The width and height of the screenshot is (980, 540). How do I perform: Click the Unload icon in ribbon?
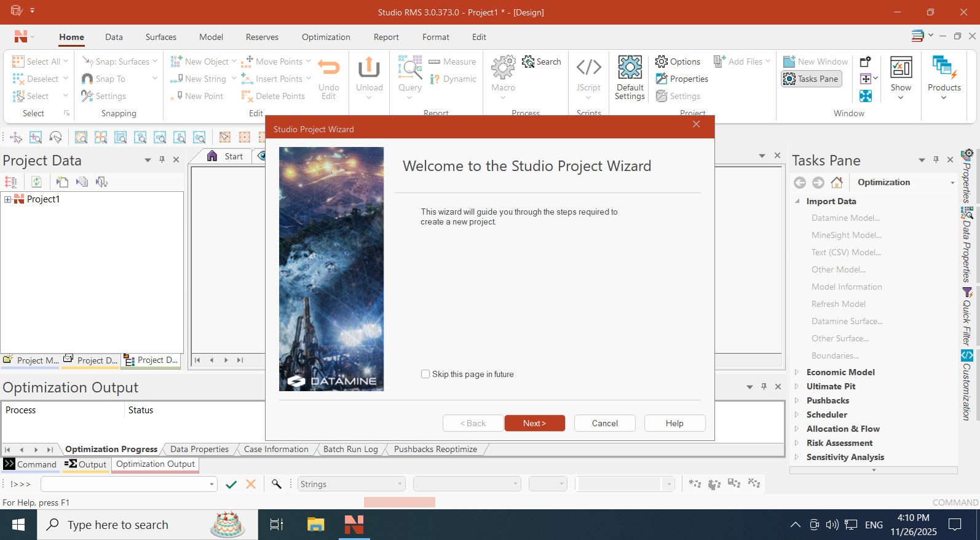(369, 68)
